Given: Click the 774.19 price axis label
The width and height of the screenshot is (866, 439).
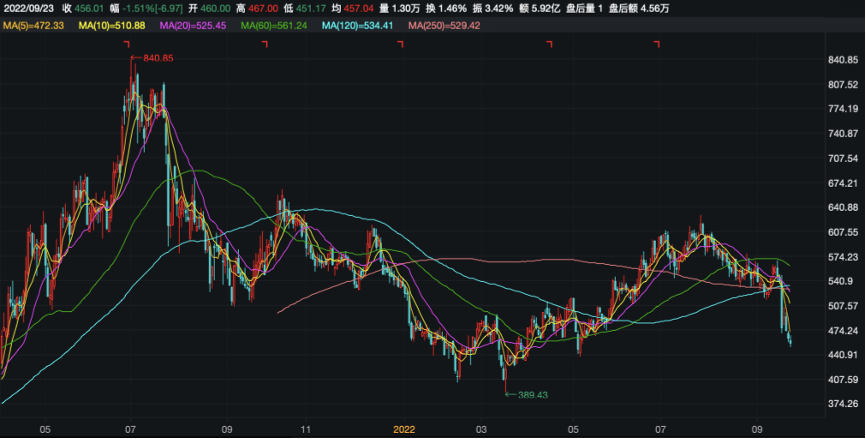Looking at the screenshot, I should click(843, 109).
